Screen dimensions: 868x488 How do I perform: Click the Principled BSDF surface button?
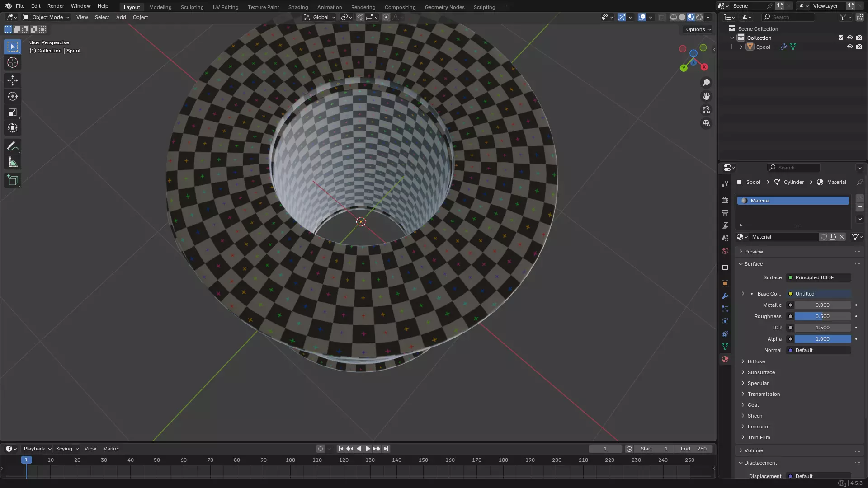point(819,277)
